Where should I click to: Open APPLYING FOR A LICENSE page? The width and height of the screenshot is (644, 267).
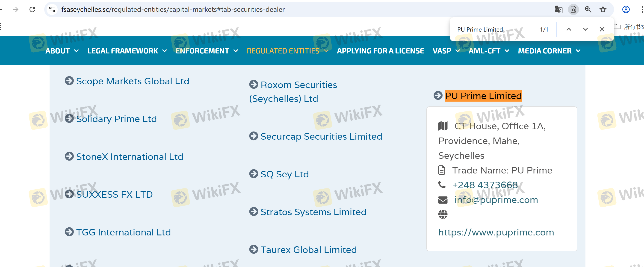tap(380, 51)
